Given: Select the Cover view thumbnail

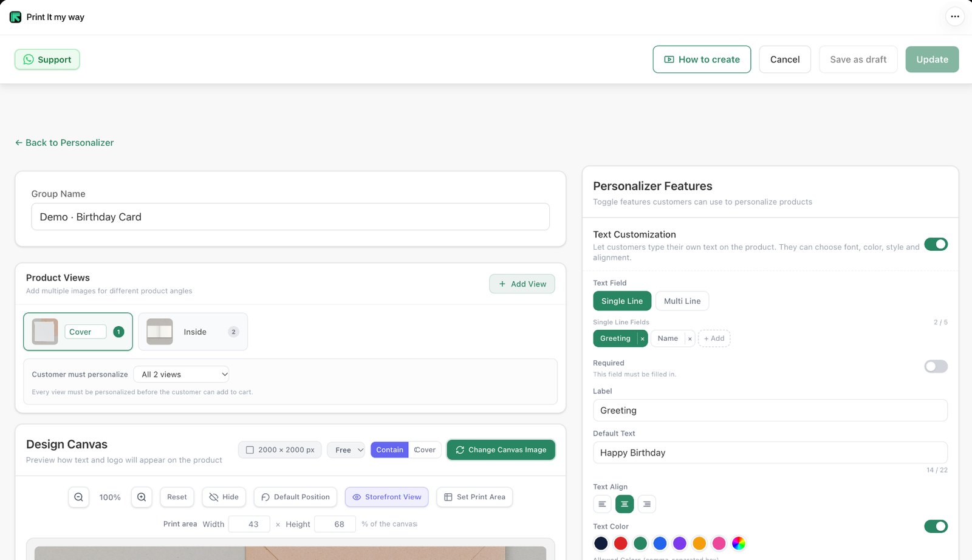Looking at the screenshot, I should (x=45, y=332).
